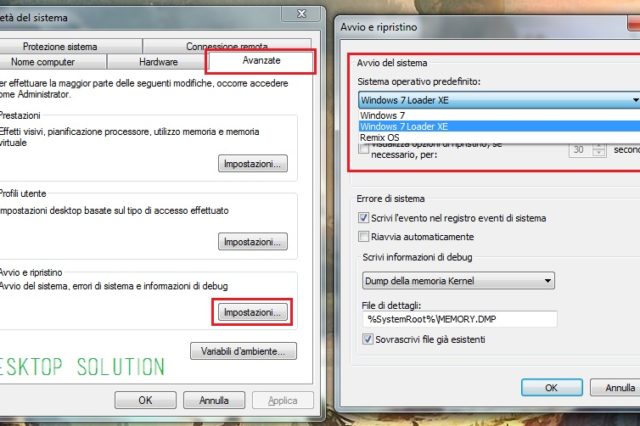Open Prestazioni Impostazioni button
This screenshot has width=640, height=426.
pyautogui.click(x=253, y=164)
